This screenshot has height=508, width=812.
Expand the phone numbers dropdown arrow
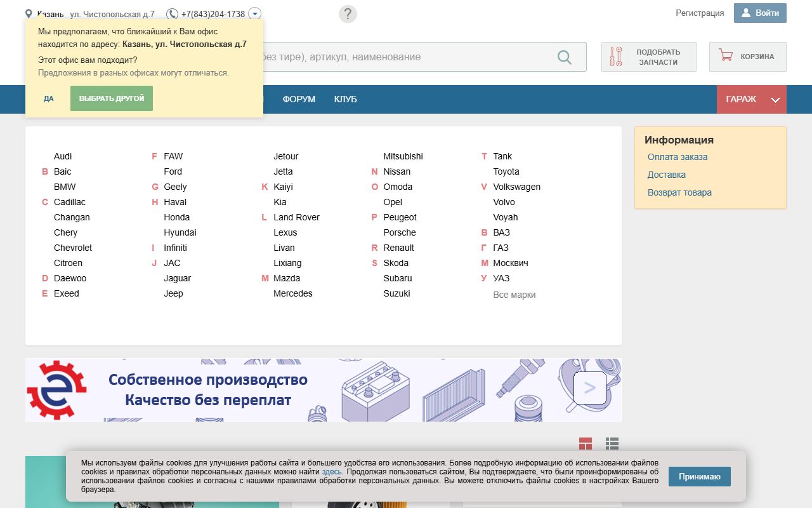pos(254,14)
